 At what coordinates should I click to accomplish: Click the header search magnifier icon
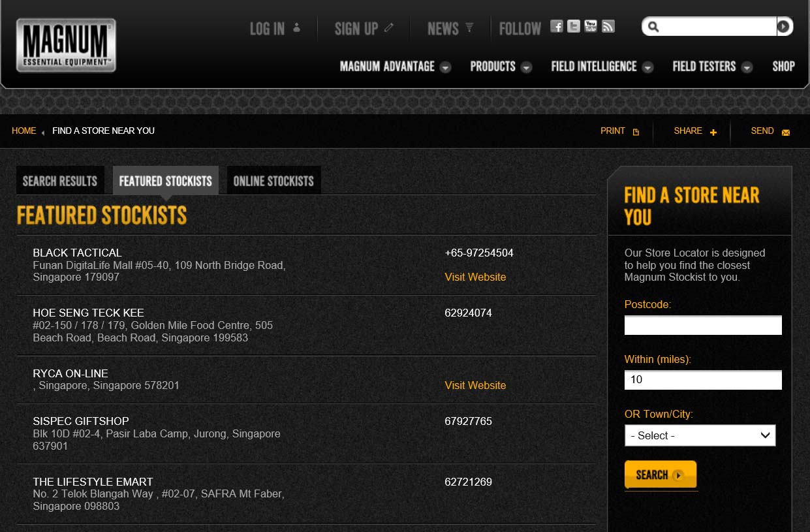click(x=653, y=27)
